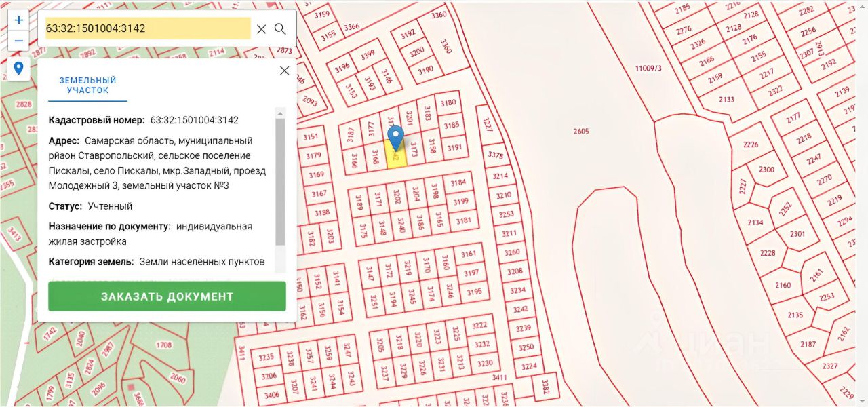Select parcel 2134 on the map
This screenshot has width=868, height=407.
click(x=755, y=222)
